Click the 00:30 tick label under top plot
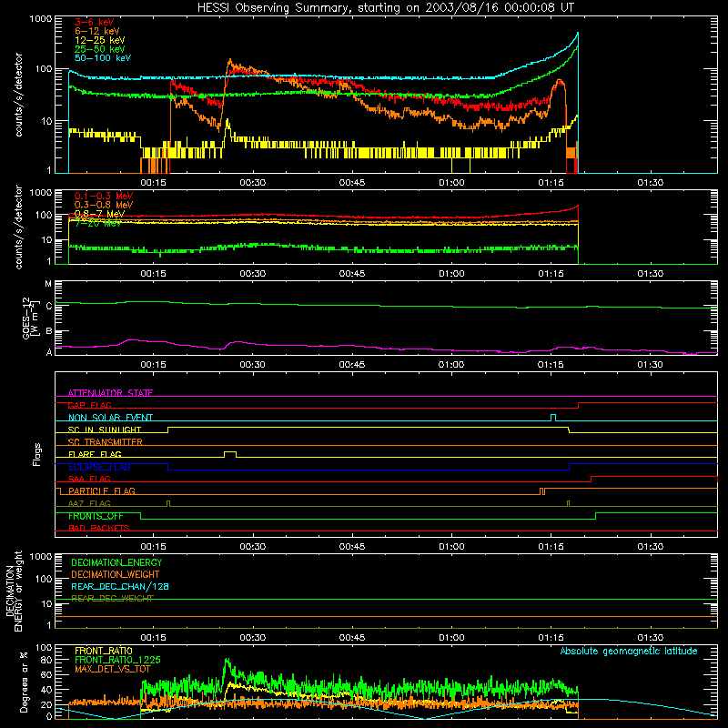This screenshot has height=728, width=728. (253, 183)
